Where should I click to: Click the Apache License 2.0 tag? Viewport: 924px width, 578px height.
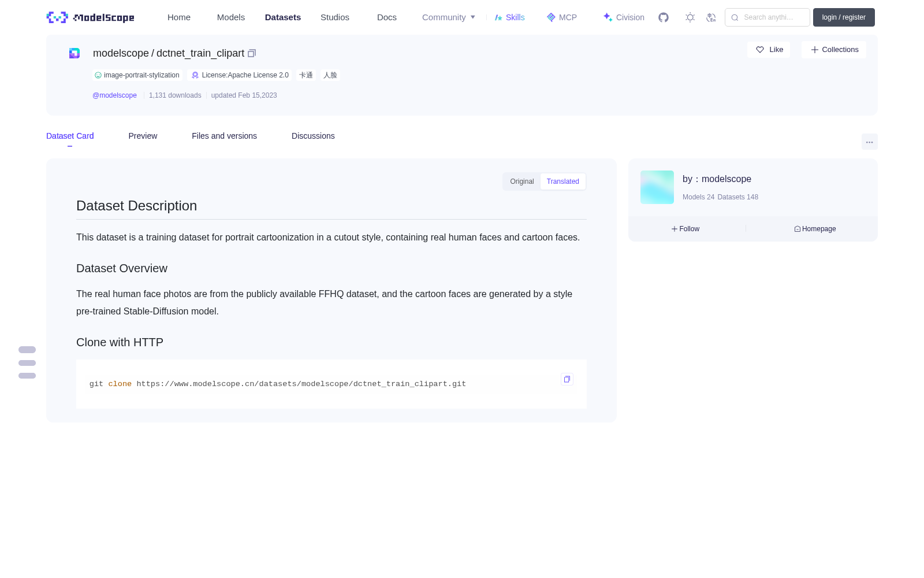240,75
